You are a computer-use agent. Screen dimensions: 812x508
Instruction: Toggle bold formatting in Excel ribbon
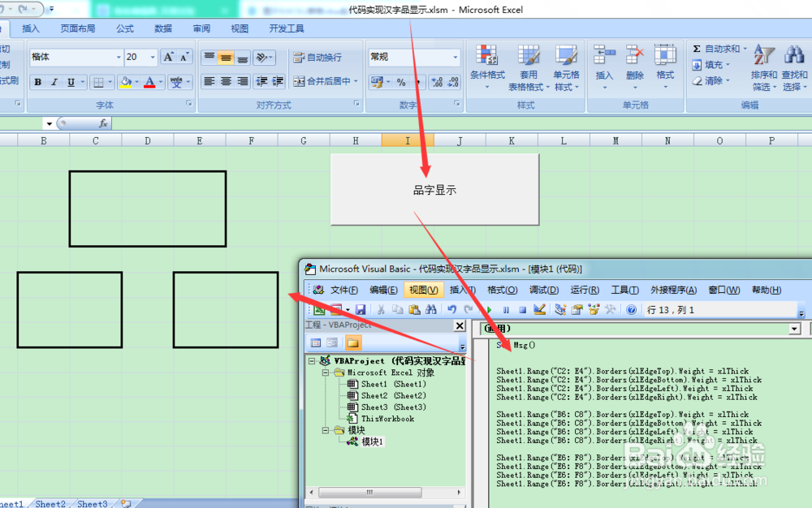38,82
